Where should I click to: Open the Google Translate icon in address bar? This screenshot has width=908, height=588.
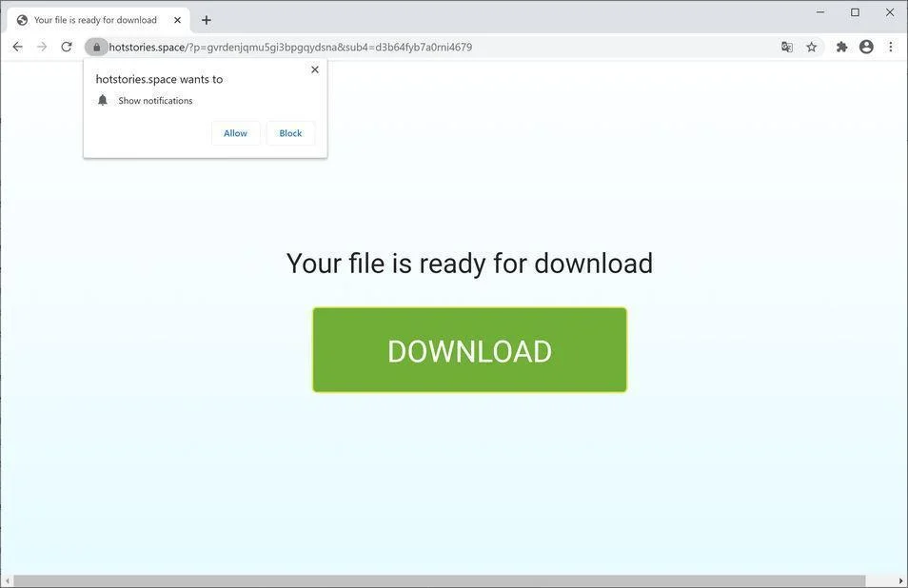[x=786, y=47]
